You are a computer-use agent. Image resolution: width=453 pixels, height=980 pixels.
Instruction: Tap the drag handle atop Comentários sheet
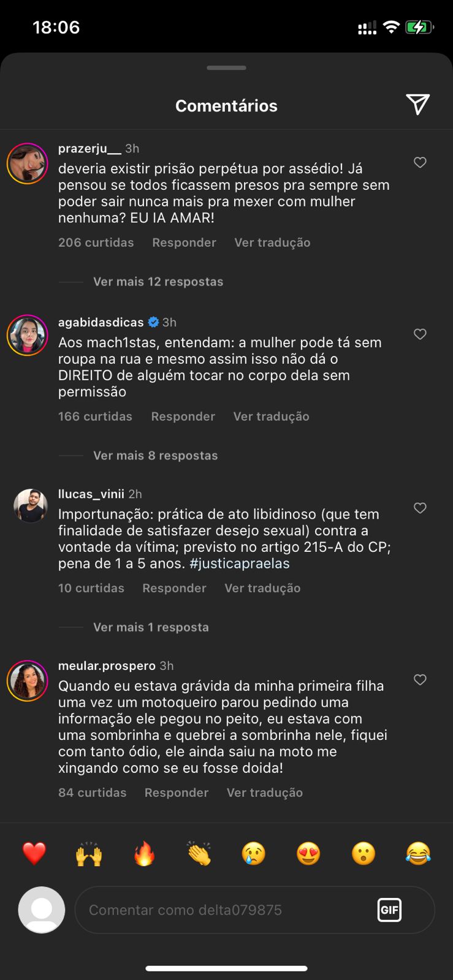point(226,67)
